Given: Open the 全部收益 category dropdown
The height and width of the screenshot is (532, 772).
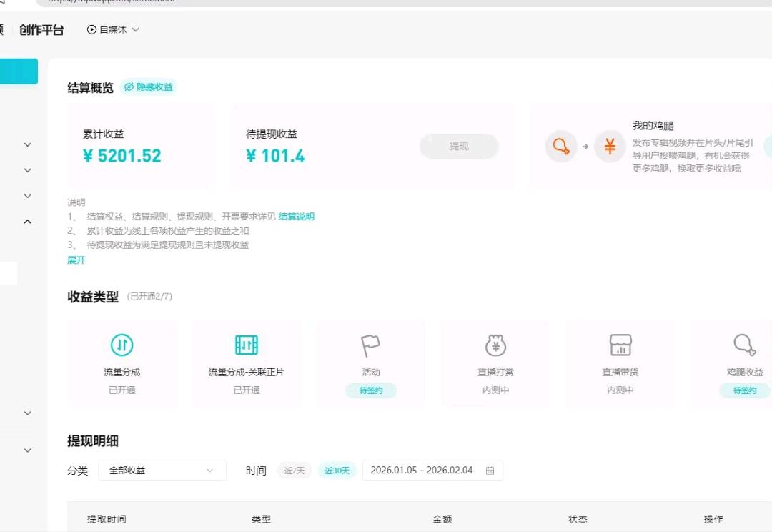Looking at the screenshot, I should [162, 470].
